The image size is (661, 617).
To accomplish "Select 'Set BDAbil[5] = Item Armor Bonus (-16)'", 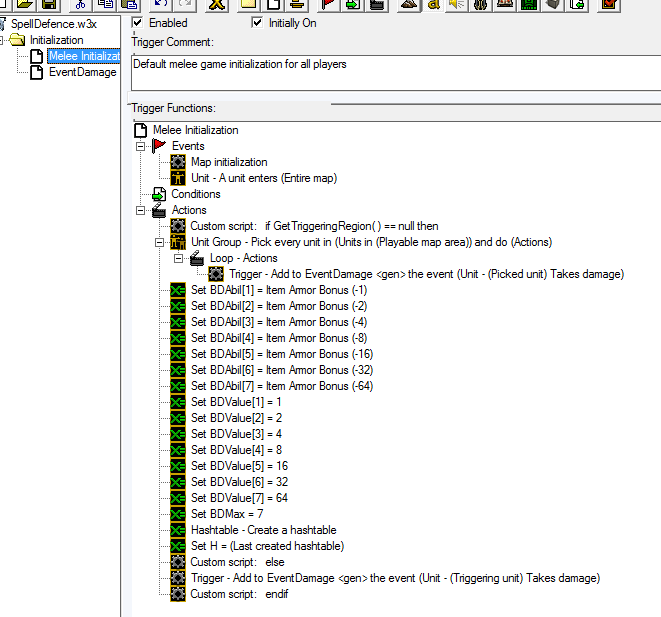I will (x=282, y=354).
